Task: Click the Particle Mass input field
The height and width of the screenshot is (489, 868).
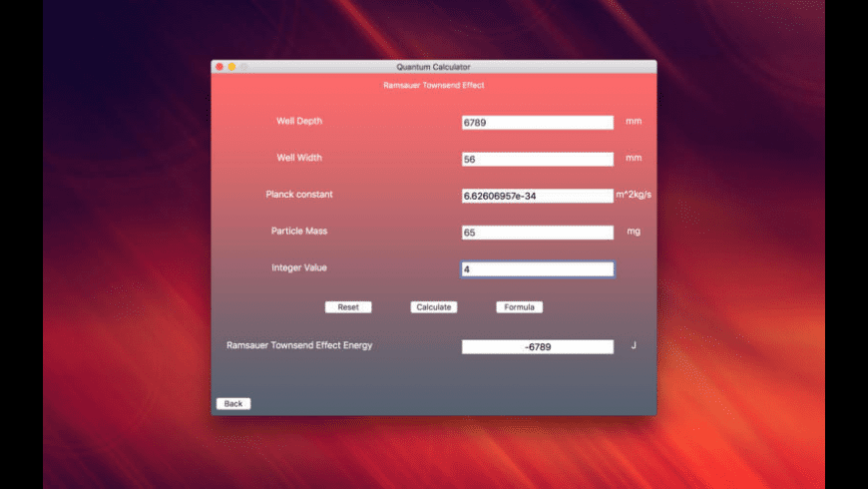Action: pyautogui.click(x=538, y=233)
